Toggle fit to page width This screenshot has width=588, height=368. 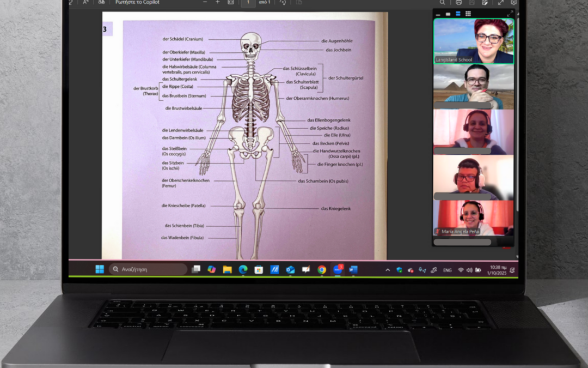click(231, 3)
